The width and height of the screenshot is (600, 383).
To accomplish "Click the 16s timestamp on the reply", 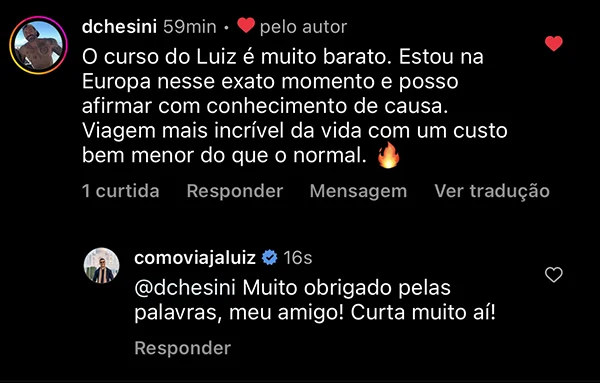I will pos(298,258).
